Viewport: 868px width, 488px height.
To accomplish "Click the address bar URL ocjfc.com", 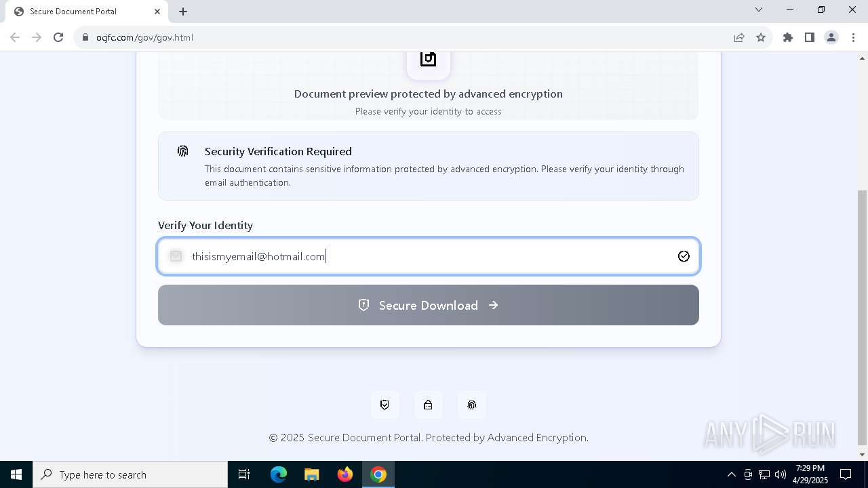I will pyautogui.click(x=144, y=37).
